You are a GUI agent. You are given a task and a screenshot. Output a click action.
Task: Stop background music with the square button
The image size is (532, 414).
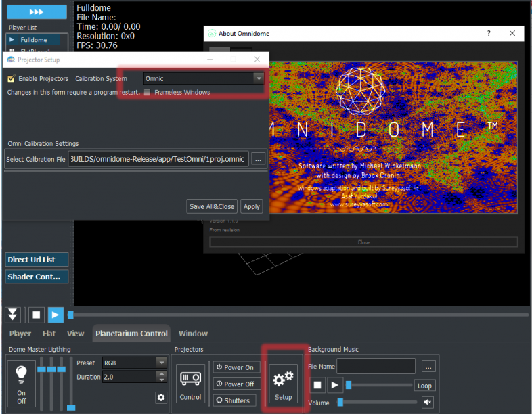click(x=317, y=385)
